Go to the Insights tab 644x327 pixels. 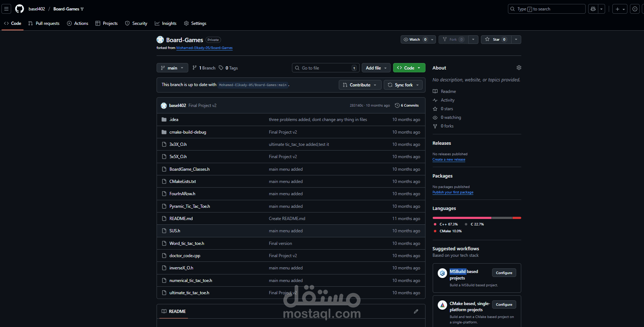click(166, 23)
